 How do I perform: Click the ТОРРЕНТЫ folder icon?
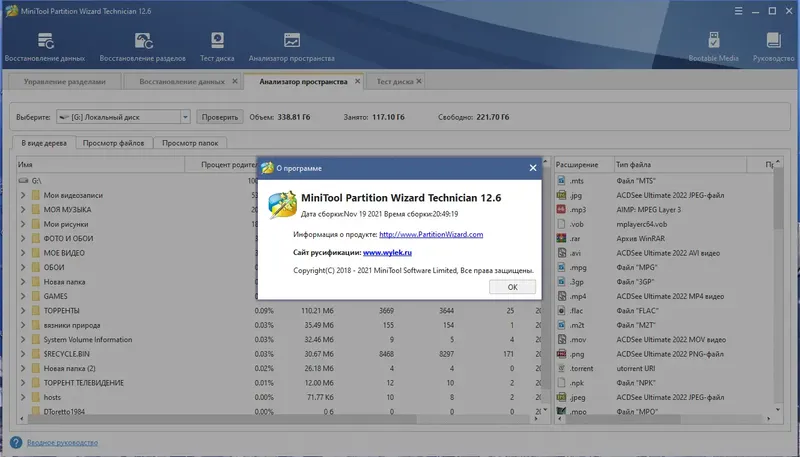(x=35, y=310)
